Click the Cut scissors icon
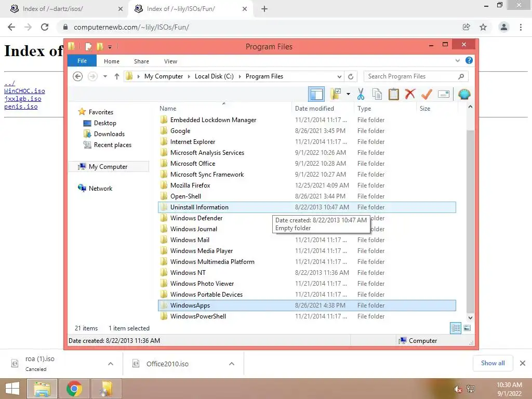The height and width of the screenshot is (399, 532). (361, 94)
